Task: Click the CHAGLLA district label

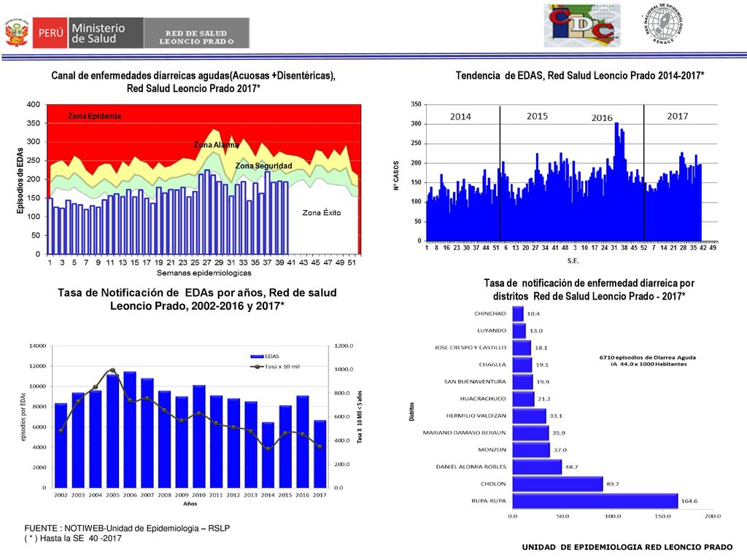Action: coord(492,365)
